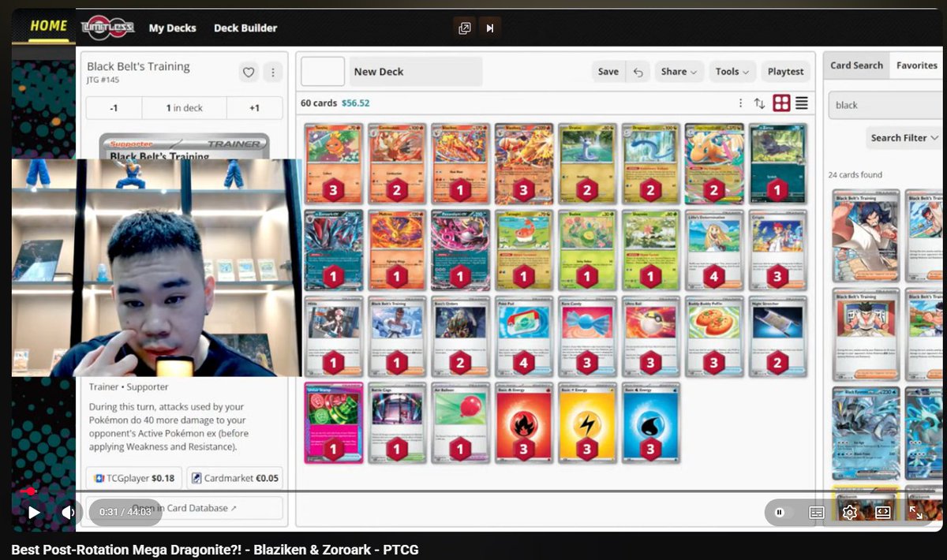947x560 pixels.
Task: Open the Cardmarket €0.05 price link
Action: point(235,478)
